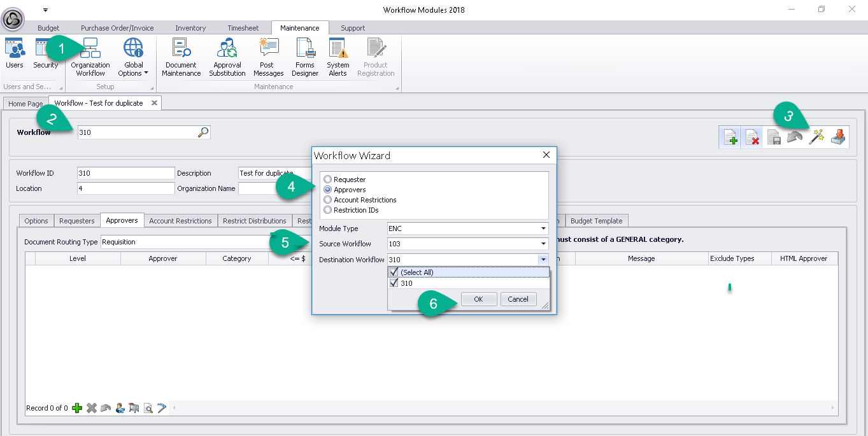Open the Account Restrictions tab
The image size is (868, 436).
(x=180, y=221)
